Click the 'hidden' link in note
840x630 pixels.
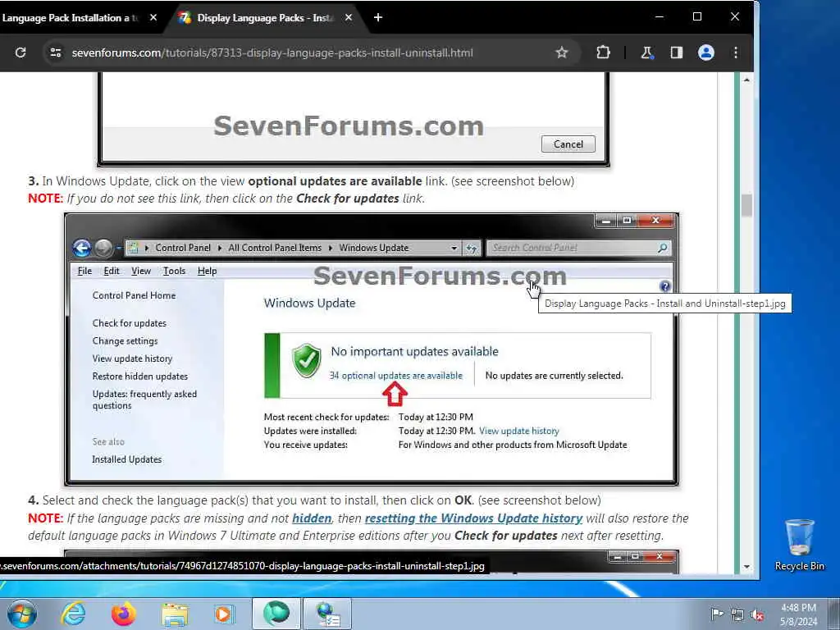point(312,518)
